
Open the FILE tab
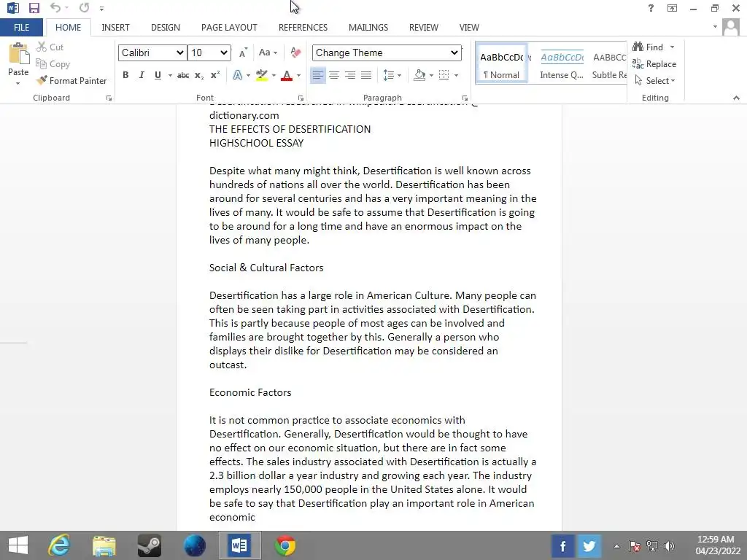click(21, 28)
